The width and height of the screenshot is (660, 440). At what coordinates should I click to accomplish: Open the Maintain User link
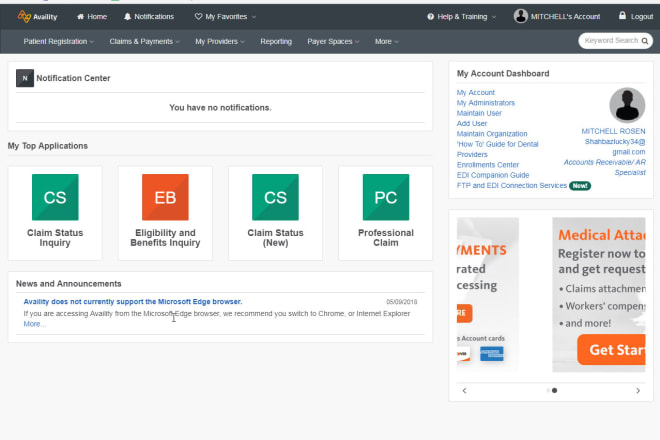(x=479, y=113)
